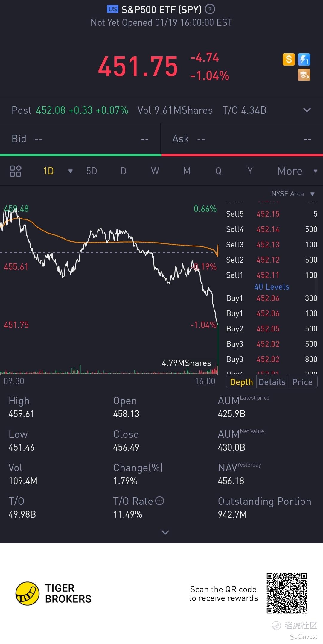The image size is (323, 644).
Task: Tap the Buy2 452.05 order row
Action: pos(272,329)
